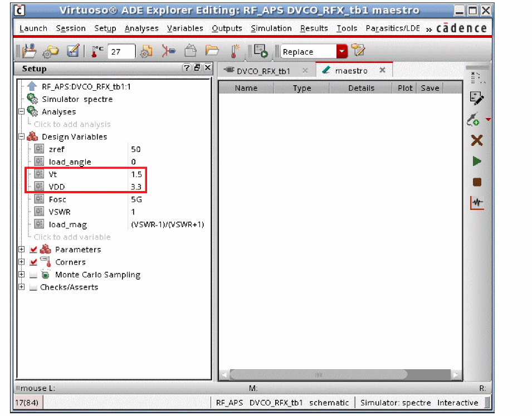532x416 pixels.
Task: Click the temperature thermometer icon
Action: 97,51
